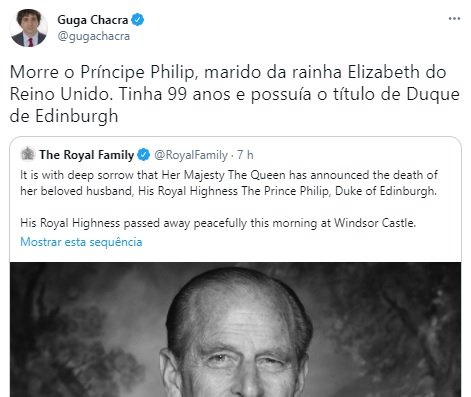Click the Mostrar esta sequência link
This screenshot has height=397, width=471.
(x=81, y=242)
